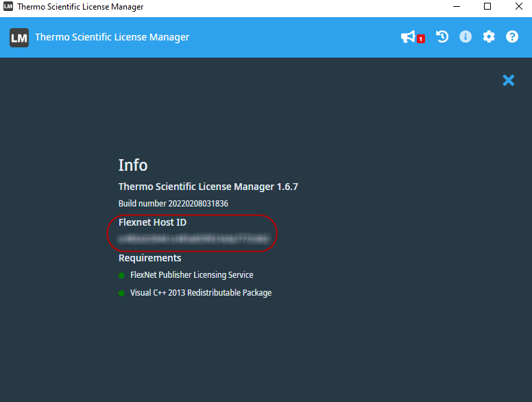Select the blurred Flexnet Host ID value
532x402 pixels.
click(193, 239)
